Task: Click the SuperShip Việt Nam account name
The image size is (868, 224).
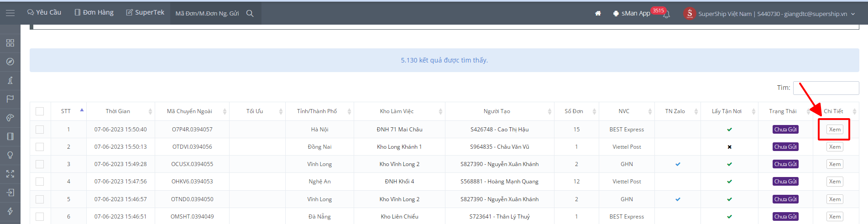Action: 725,14
